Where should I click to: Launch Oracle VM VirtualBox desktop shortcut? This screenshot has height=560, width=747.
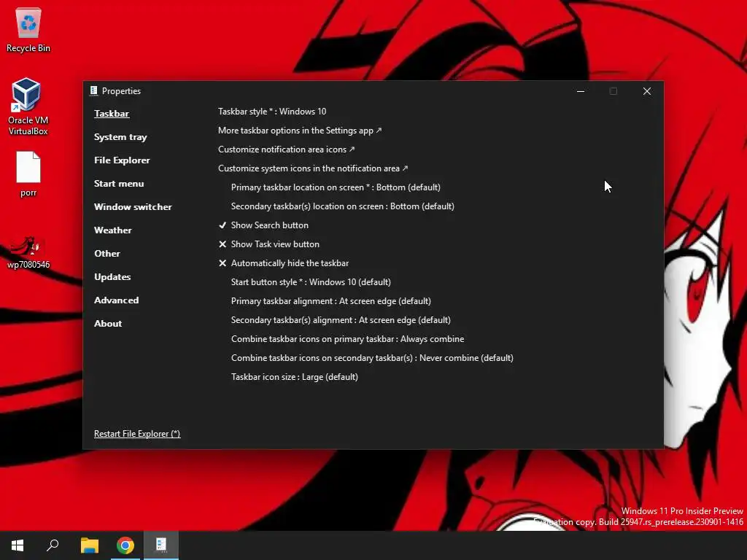pyautogui.click(x=28, y=106)
